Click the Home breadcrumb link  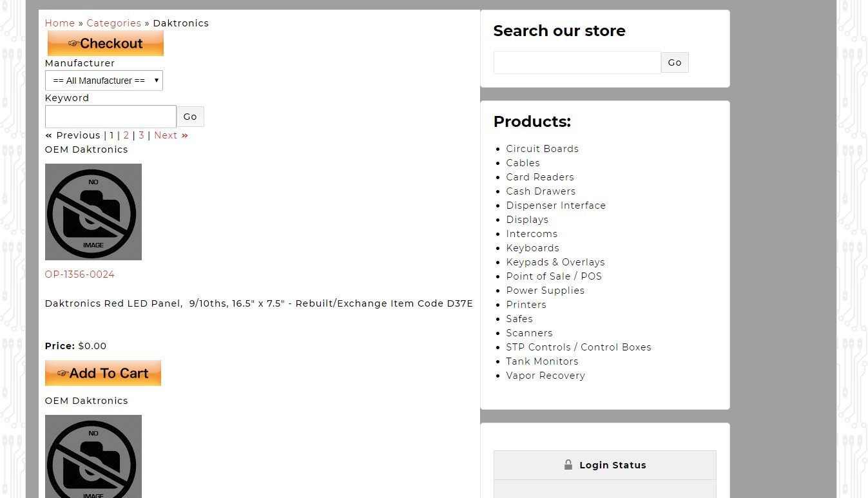point(60,23)
